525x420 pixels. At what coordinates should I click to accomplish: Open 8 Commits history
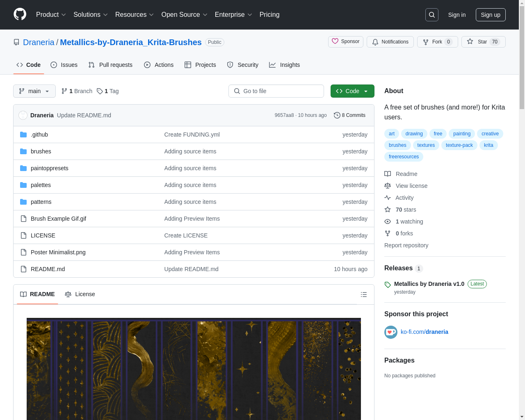tap(349, 115)
